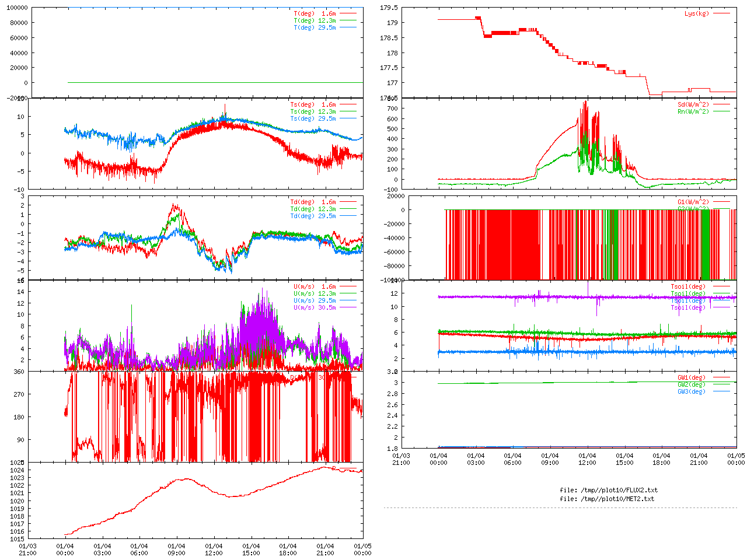747x560 pixels.
Task: Click the 1024 tick on the pressure plot
Action: 17,470
